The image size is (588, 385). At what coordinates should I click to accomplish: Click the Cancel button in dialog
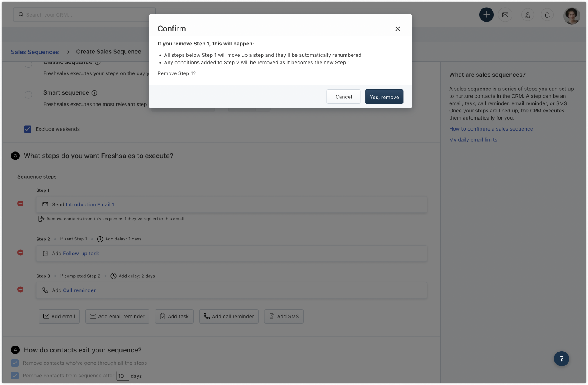343,97
